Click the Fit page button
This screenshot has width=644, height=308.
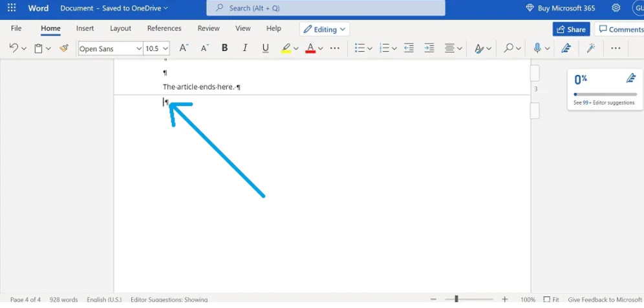[x=551, y=300]
